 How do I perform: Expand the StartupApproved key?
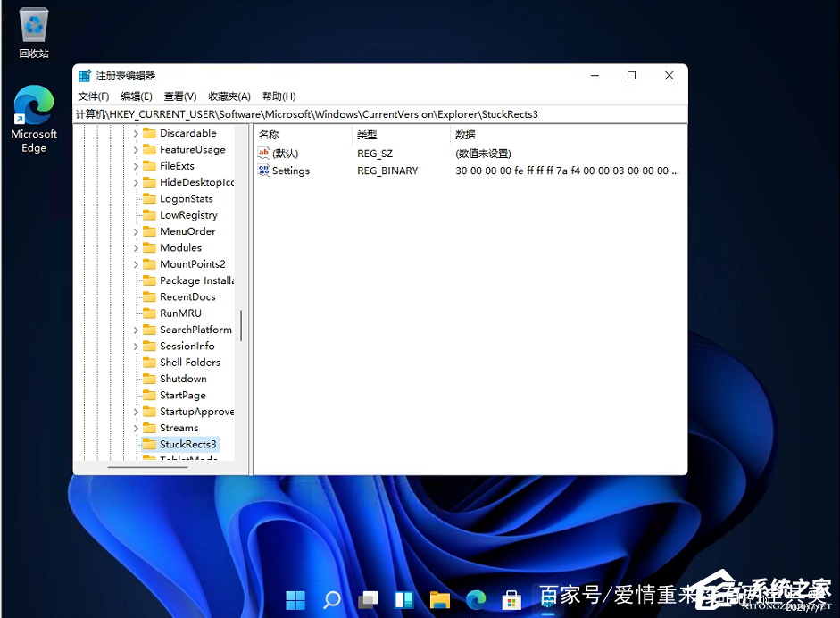click(136, 412)
